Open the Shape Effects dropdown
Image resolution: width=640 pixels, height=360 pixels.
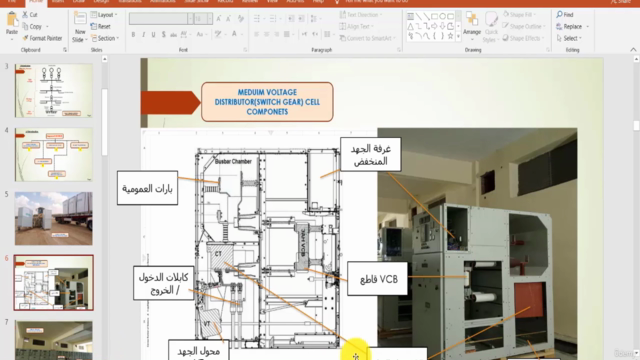(x=524, y=38)
